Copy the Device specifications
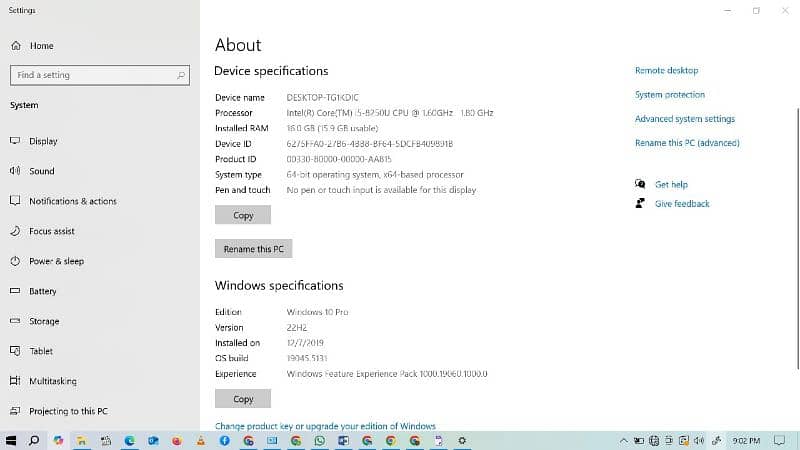 pyautogui.click(x=243, y=215)
